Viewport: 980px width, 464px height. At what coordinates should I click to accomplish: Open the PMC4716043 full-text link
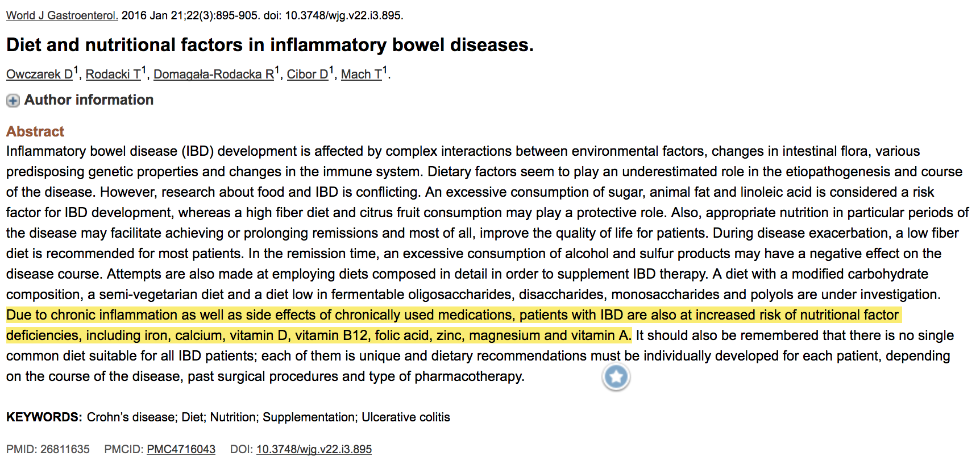pos(181,449)
